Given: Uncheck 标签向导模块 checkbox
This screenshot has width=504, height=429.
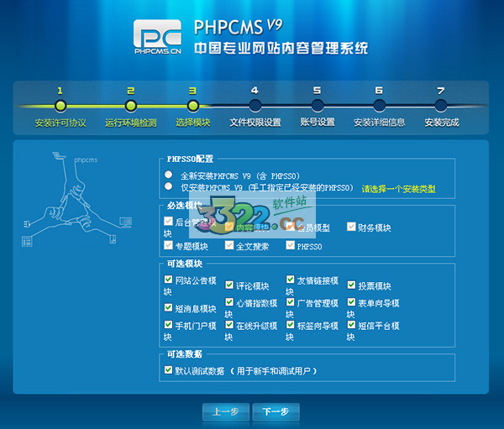Looking at the screenshot, I should tap(291, 325).
